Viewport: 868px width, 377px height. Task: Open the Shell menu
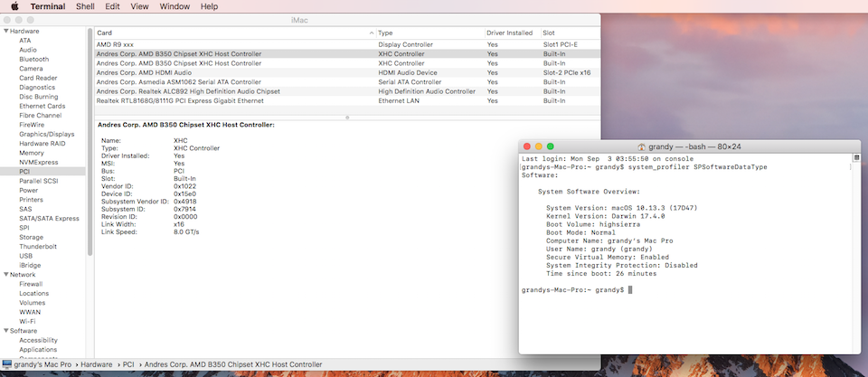85,6
